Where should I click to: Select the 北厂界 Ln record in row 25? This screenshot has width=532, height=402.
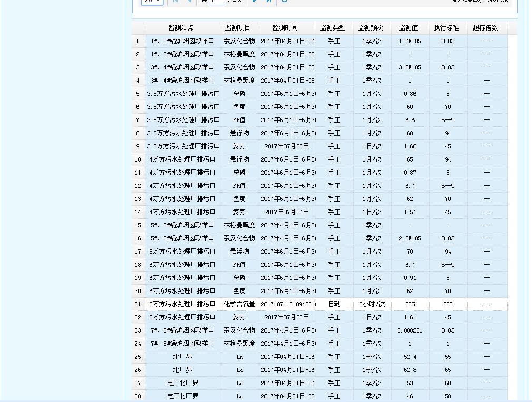316,357
